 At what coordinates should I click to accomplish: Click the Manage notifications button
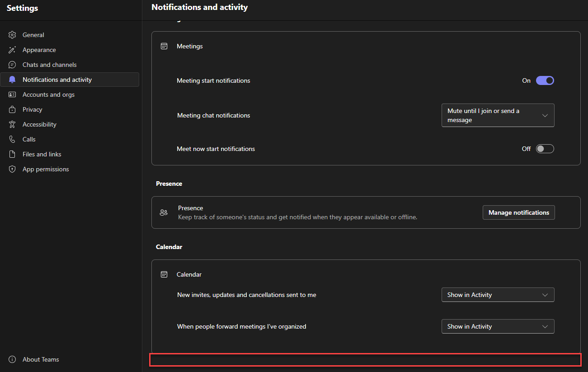518,212
